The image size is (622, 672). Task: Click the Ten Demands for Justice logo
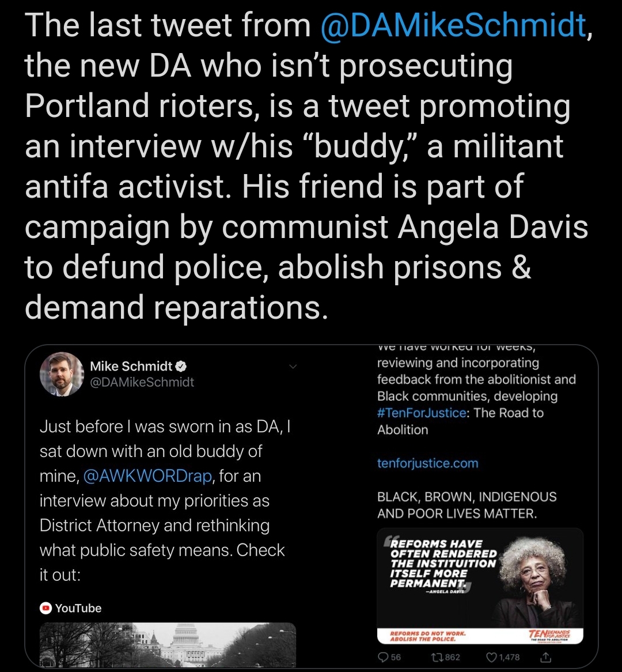click(x=549, y=636)
